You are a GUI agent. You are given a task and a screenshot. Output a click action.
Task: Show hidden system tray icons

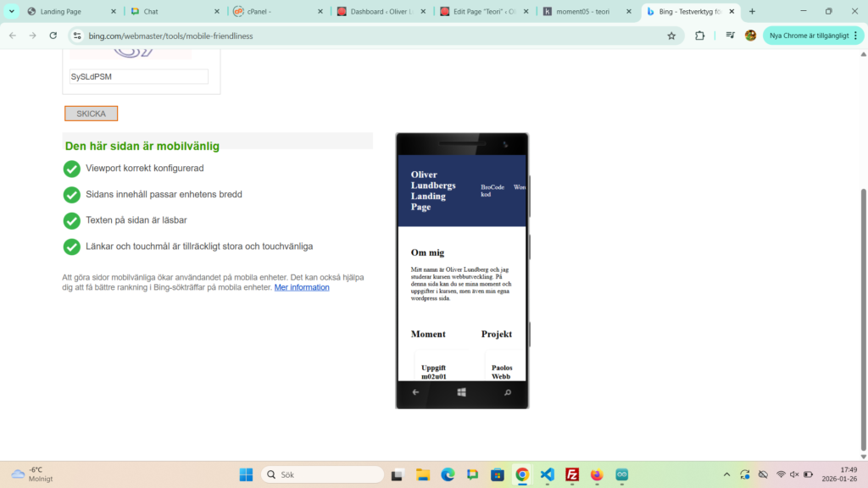click(726, 474)
